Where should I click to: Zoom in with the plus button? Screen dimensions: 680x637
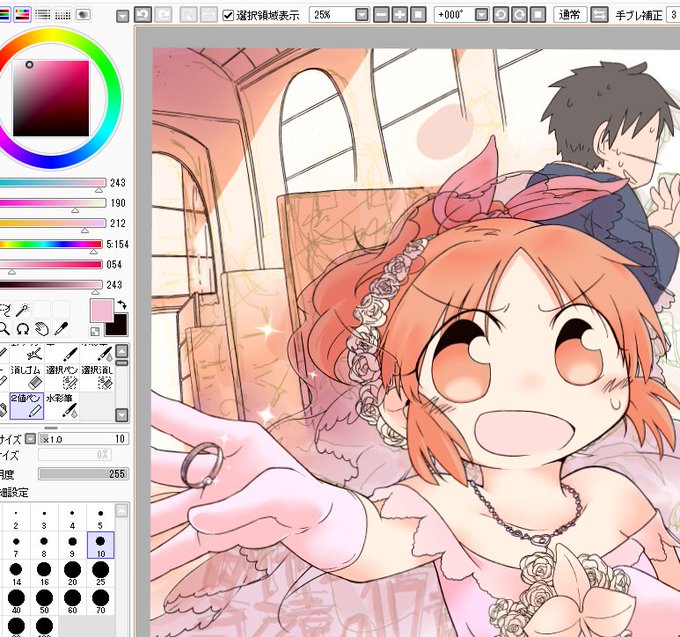click(399, 15)
